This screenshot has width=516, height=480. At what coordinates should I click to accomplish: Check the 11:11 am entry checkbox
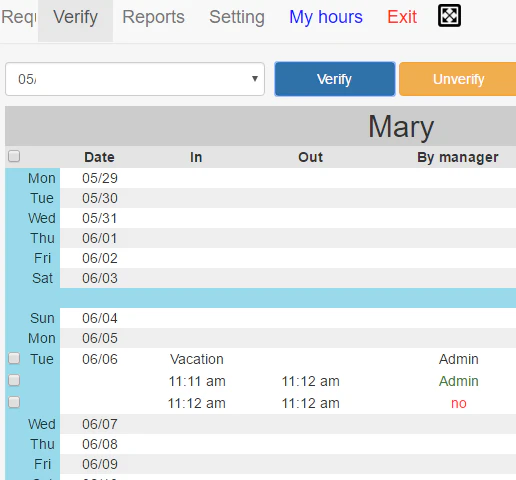tap(14, 380)
